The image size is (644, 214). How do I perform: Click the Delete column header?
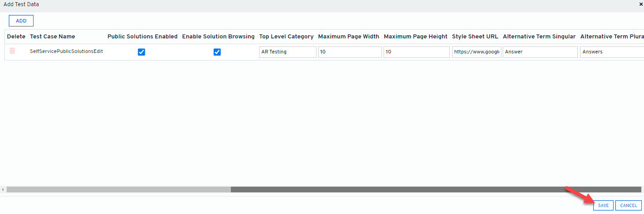16,37
